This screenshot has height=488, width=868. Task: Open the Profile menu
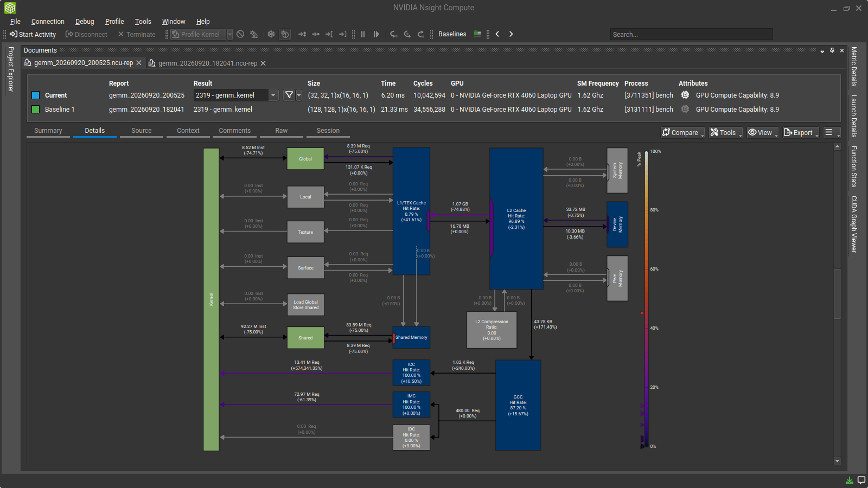(114, 22)
